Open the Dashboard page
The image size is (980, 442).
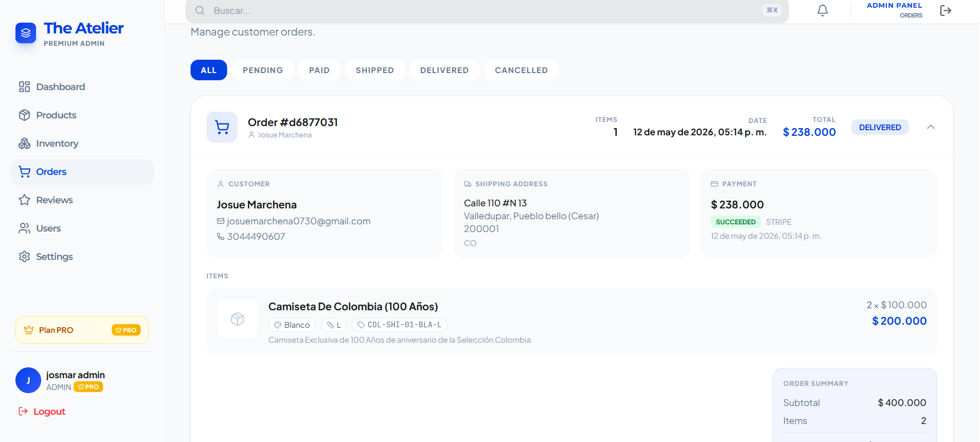tap(82, 87)
